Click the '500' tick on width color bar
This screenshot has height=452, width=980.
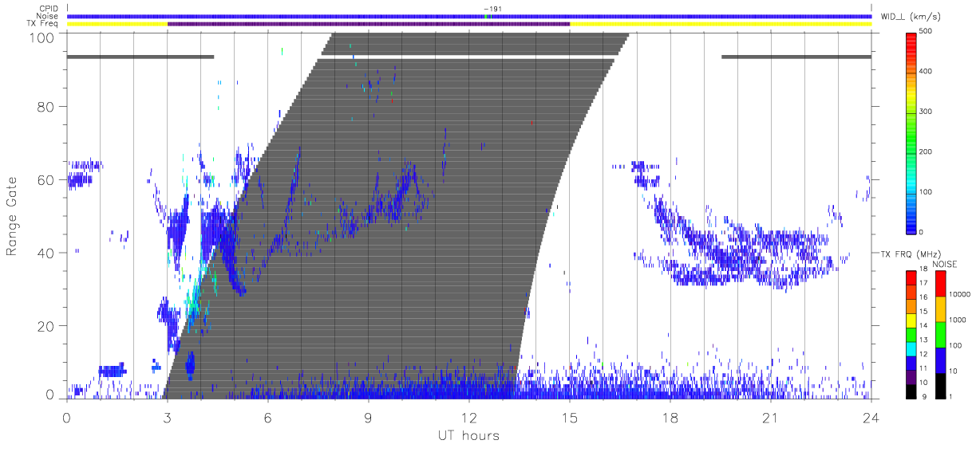[926, 31]
